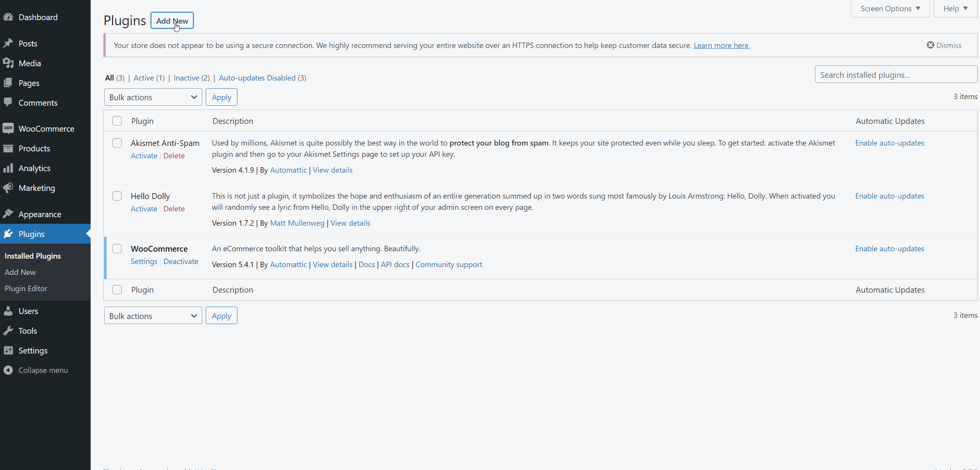The height and width of the screenshot is (470, 980).
Task: Open WooCommerce Community support link
Action: 449,264
